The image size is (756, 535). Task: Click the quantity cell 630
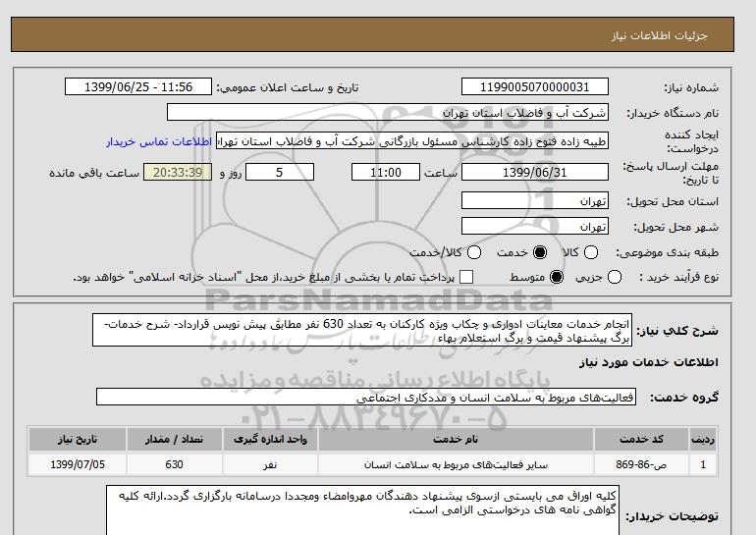(x=174, y=464)
